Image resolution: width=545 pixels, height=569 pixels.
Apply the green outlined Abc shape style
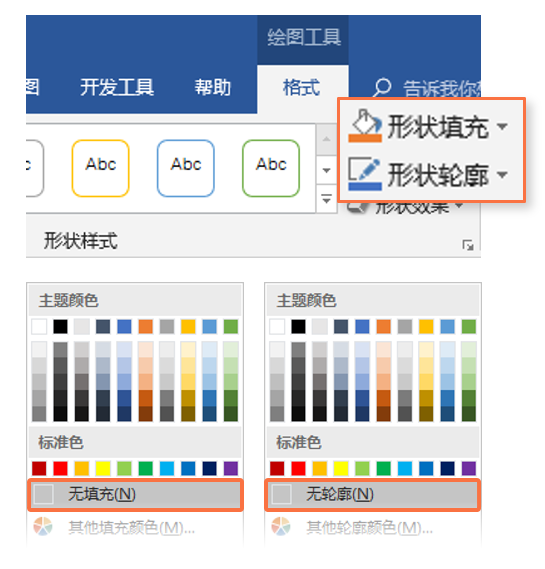(271, 168)
